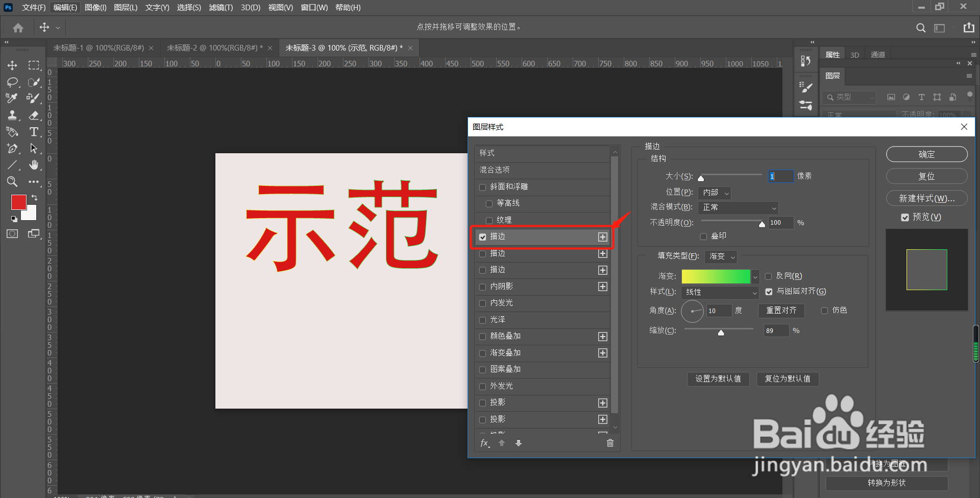
Task: Open the 滤镜 menu
Action: [x=220, y=7]
